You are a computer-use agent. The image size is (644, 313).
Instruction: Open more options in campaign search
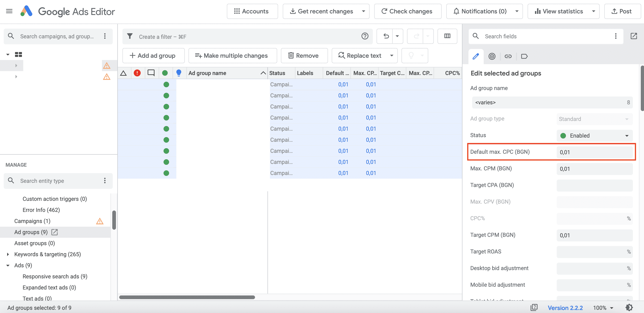[x=105, y=36]
